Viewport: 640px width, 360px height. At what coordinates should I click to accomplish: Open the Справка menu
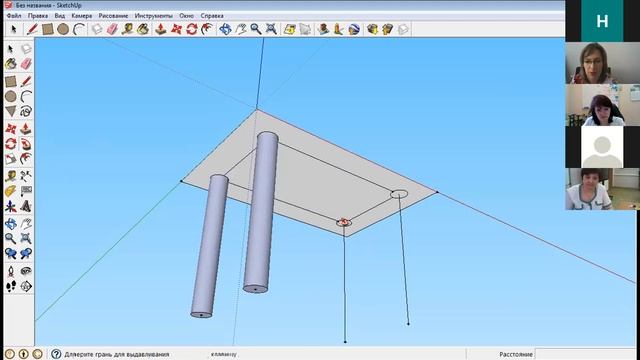pos(212,16)
